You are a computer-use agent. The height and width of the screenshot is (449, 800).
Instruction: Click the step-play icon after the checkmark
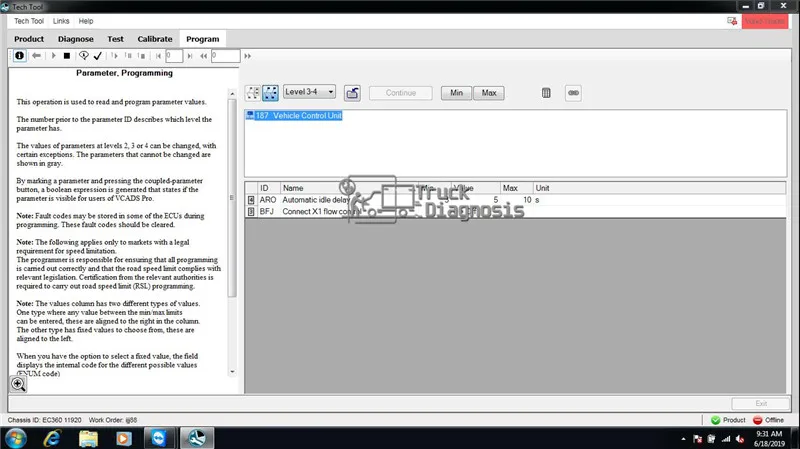[114, 56]
